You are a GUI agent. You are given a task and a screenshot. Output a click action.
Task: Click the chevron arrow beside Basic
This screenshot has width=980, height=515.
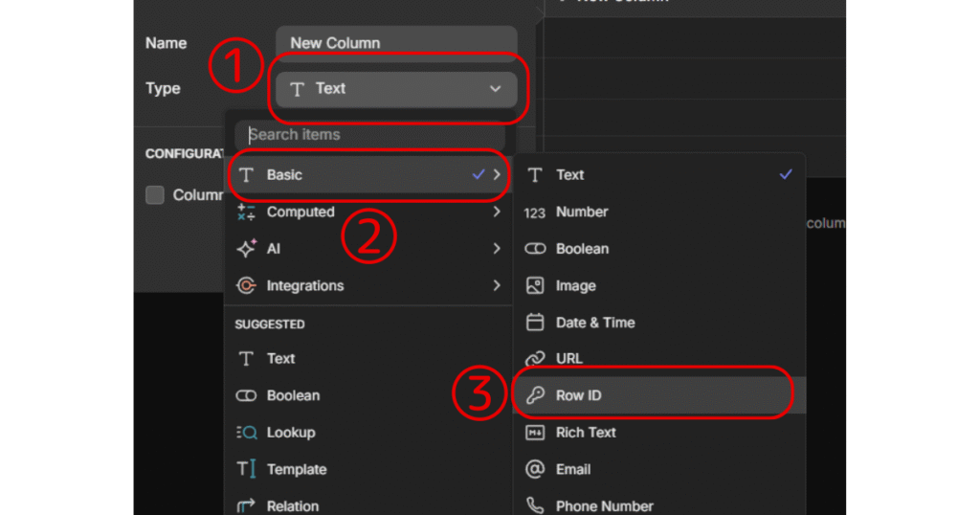point(497,175)
